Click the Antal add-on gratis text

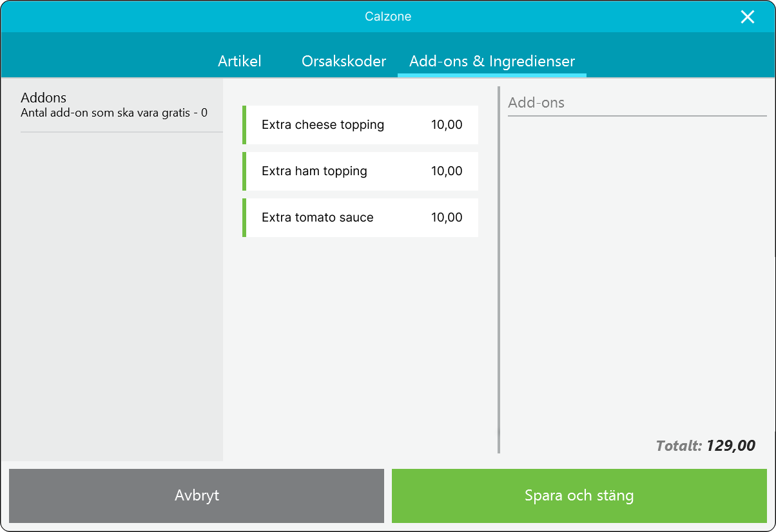coord(114,113)
